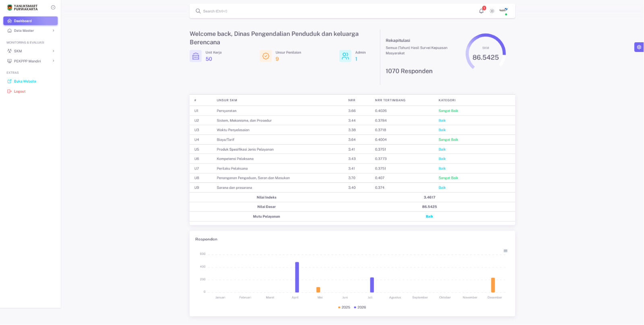The height and width of the screenshot is (325, 644).
Task: Expand the Data Master submenu
Action: pyautogui.click(x=31, y=31)
